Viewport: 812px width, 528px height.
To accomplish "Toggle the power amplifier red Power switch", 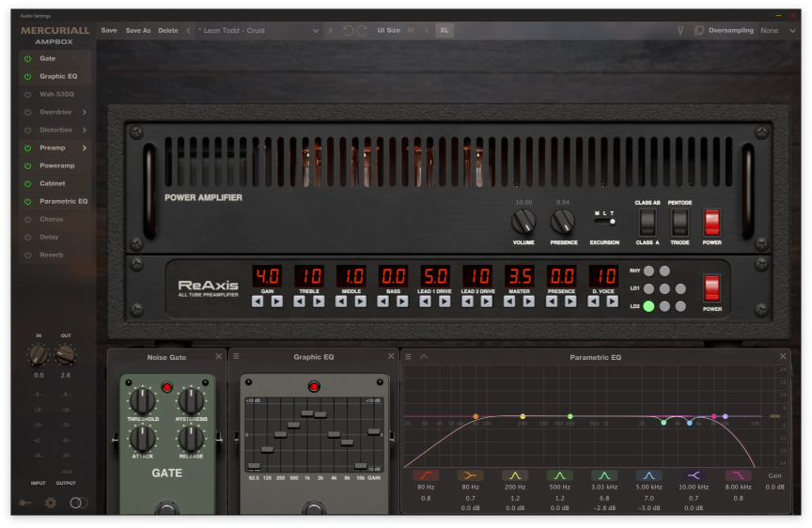I will 712,223.
